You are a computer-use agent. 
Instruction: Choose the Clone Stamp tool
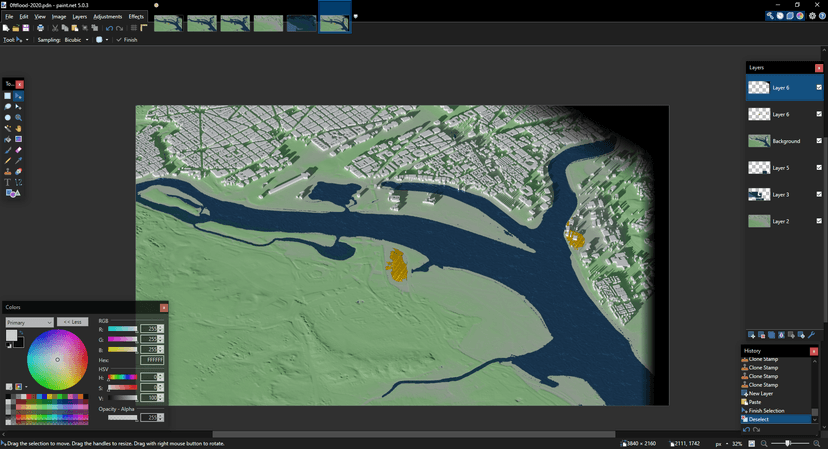pos(8,171)
